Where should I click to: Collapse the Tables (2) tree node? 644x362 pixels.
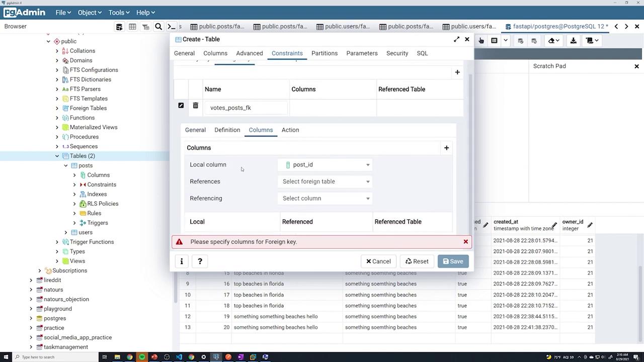pos(57,156)
